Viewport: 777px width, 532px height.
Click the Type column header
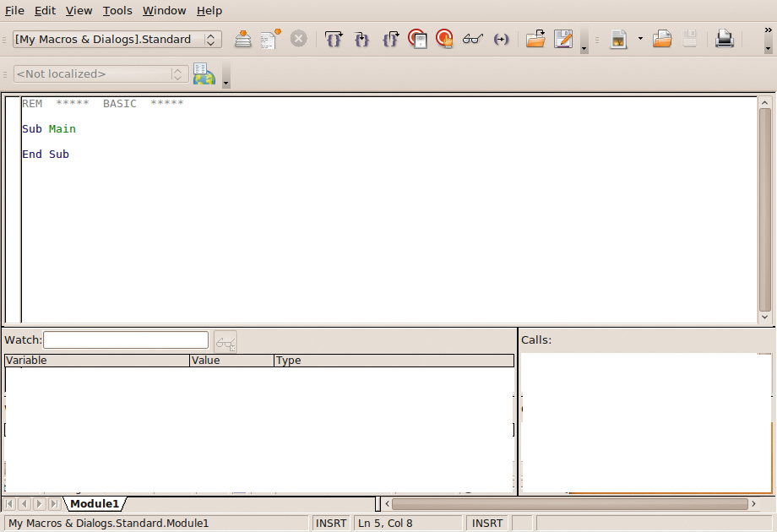click(x=394, y=360)
